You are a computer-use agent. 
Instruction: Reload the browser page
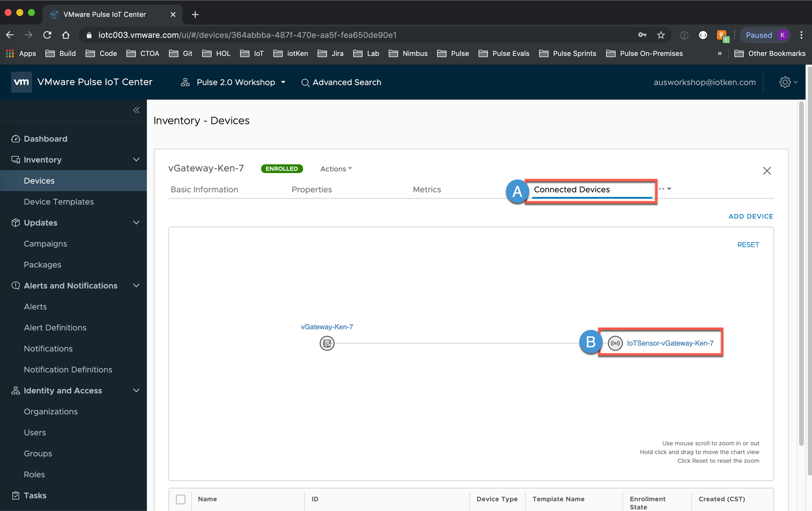tap(47, 35)
